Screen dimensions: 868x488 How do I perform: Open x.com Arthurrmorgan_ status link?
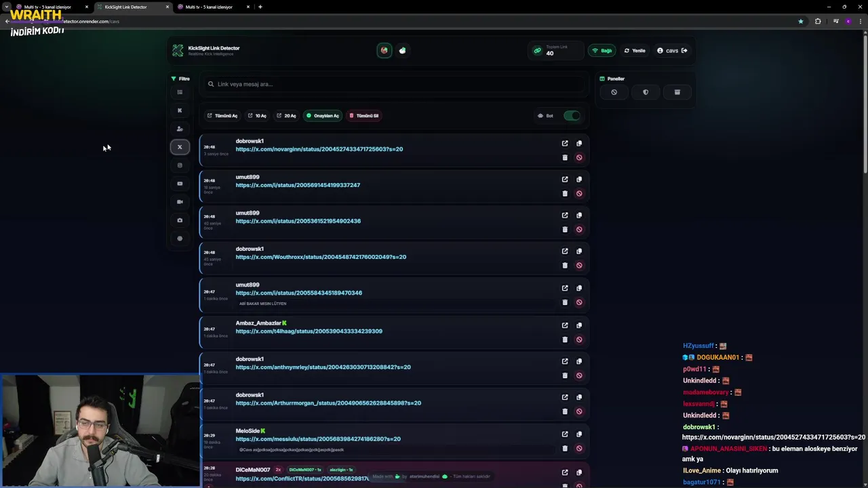tap(328, 403)
